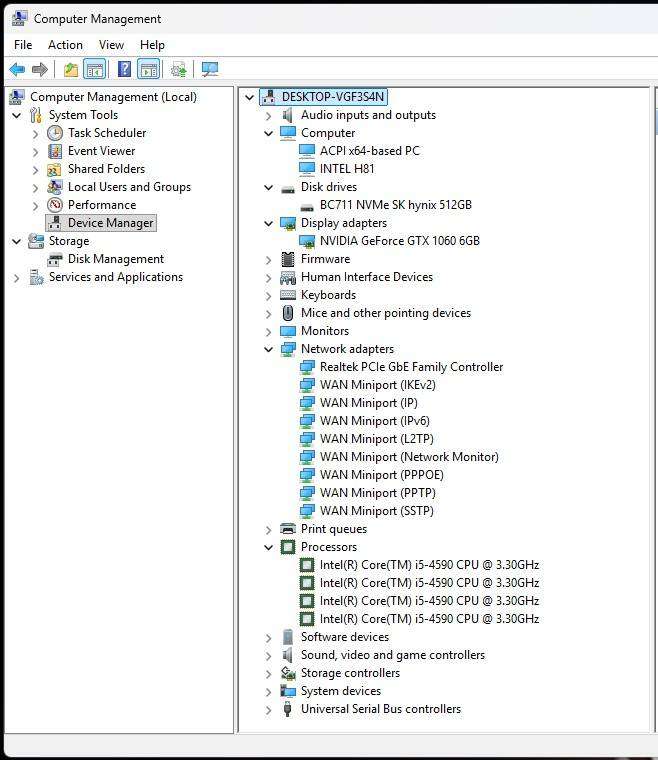Collapse the System Tools node
The width and height of the screenshot is (658, 760).
(x=16, y=115)
